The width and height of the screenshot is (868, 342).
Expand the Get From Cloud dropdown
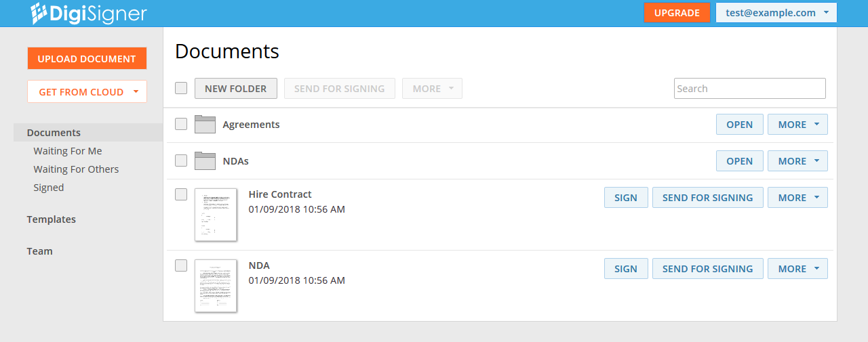87,91
